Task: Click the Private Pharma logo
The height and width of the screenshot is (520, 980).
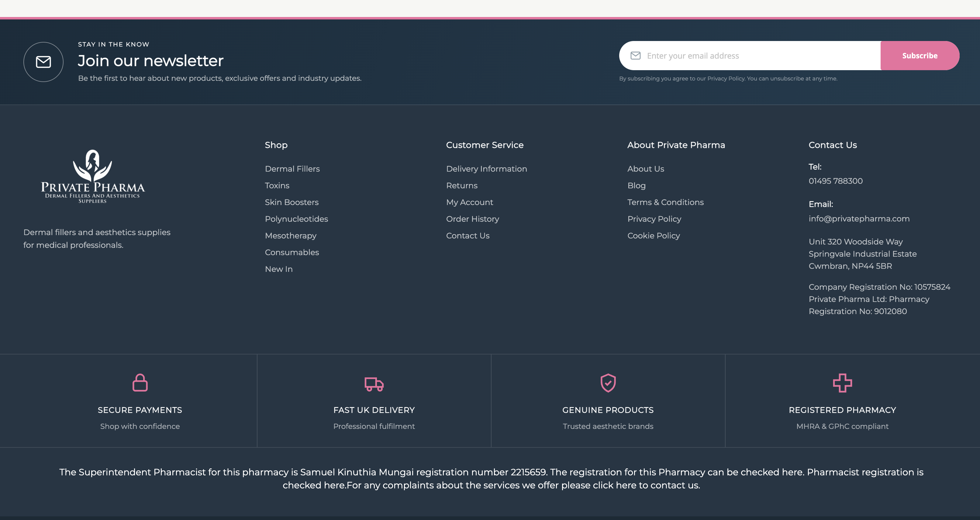Action: (92, 176)
